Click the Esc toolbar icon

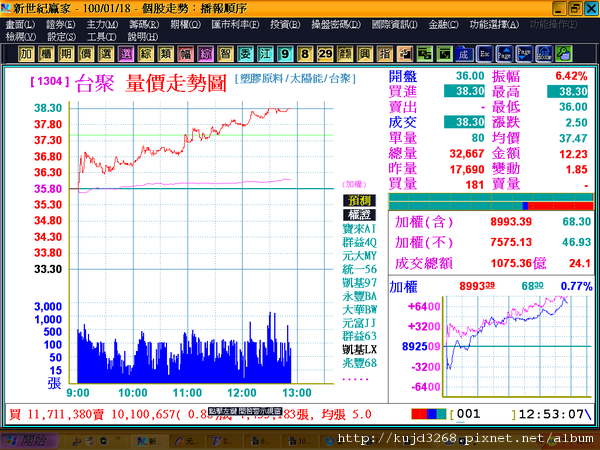[x=484, y=54]
